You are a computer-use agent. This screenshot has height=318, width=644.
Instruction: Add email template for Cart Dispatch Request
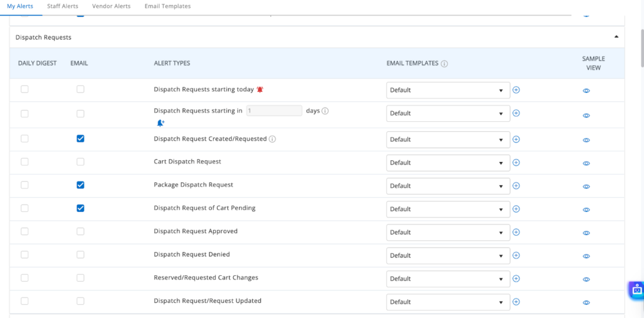tap(516, 163)
